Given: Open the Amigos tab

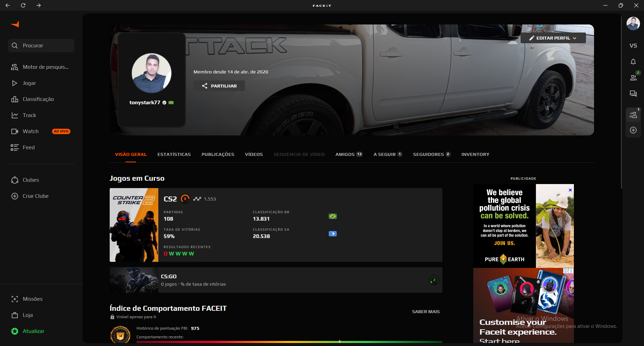Looking at the screenshot, I should pyautogui.click(x=349, y=155).
